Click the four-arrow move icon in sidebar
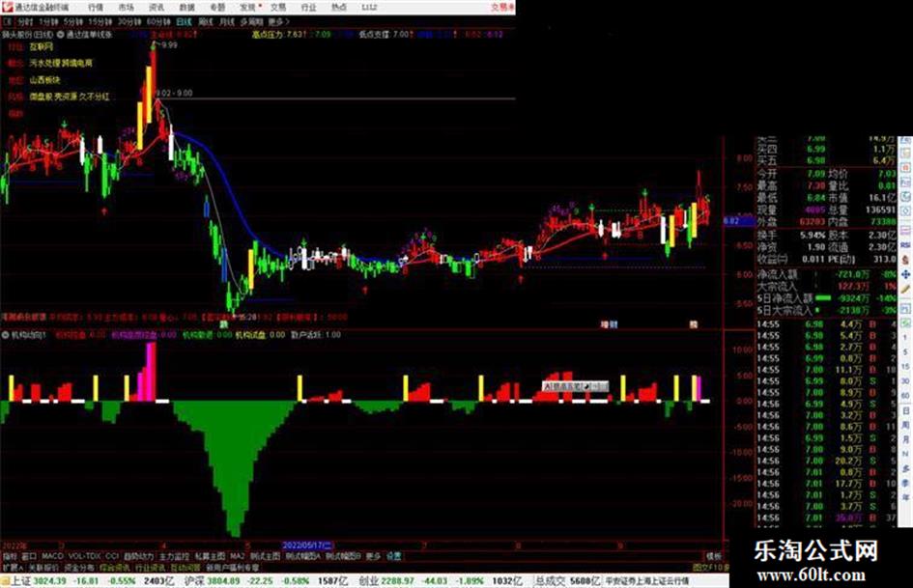Screen dimensions: 913x588 point(905,274)
